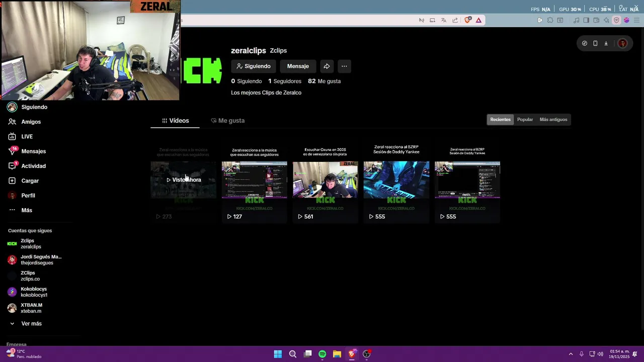644x362 pixels.
Task: Click the volume speaker icon in the tray
Action: click(x=600, y=354)
